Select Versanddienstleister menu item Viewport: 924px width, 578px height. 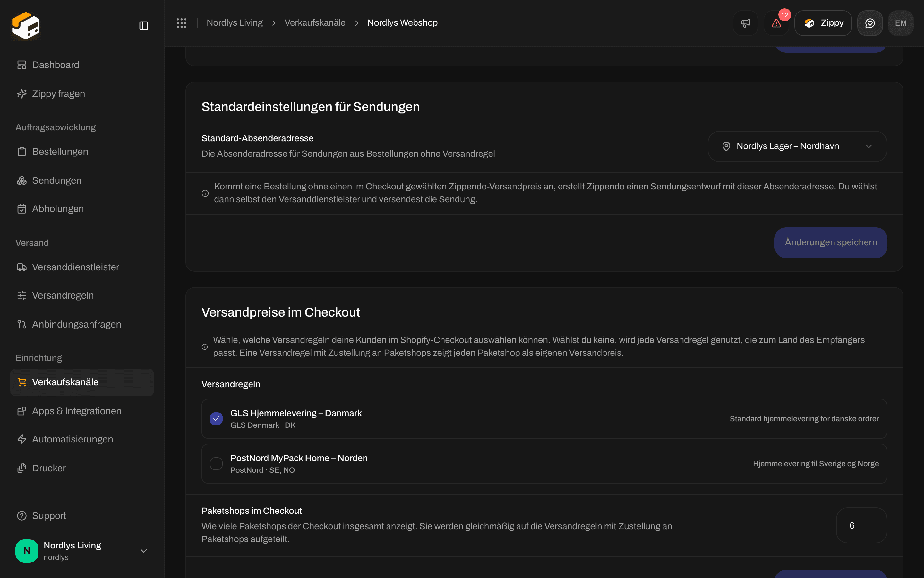coord(82,267)
